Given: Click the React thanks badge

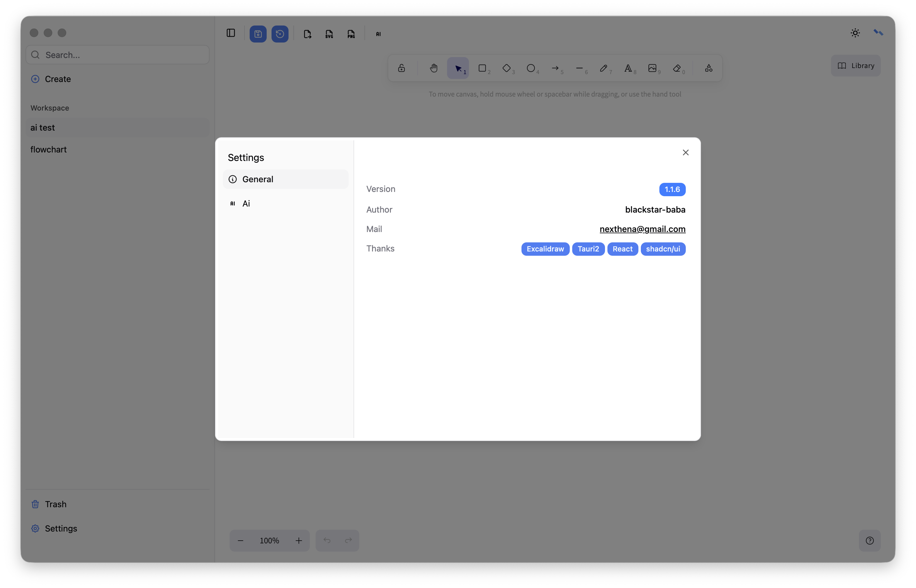Looking at the screenshot, I should 623,249.
